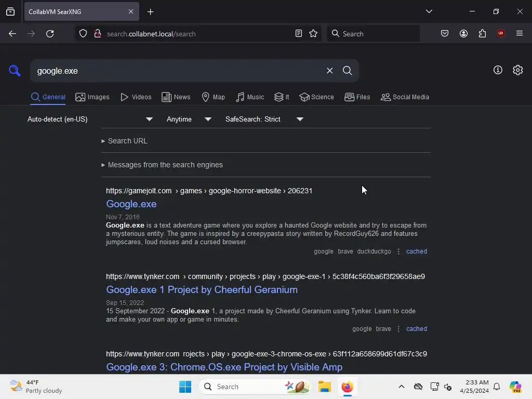The width and height of the screenshot is (532, 399).
Task: Open the gamejolt result's more-options dots
Action: point(398,251)
